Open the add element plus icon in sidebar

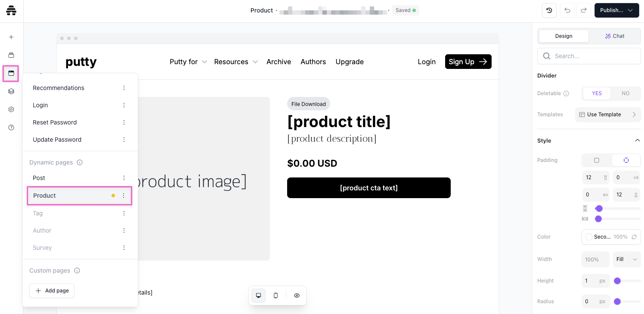(x=11, y=37)
